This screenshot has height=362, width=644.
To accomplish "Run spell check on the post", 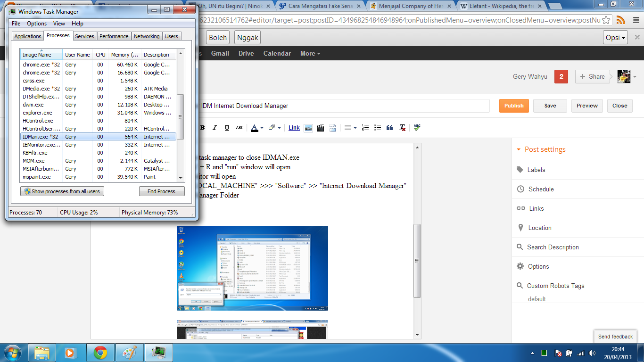I will 417,128.
